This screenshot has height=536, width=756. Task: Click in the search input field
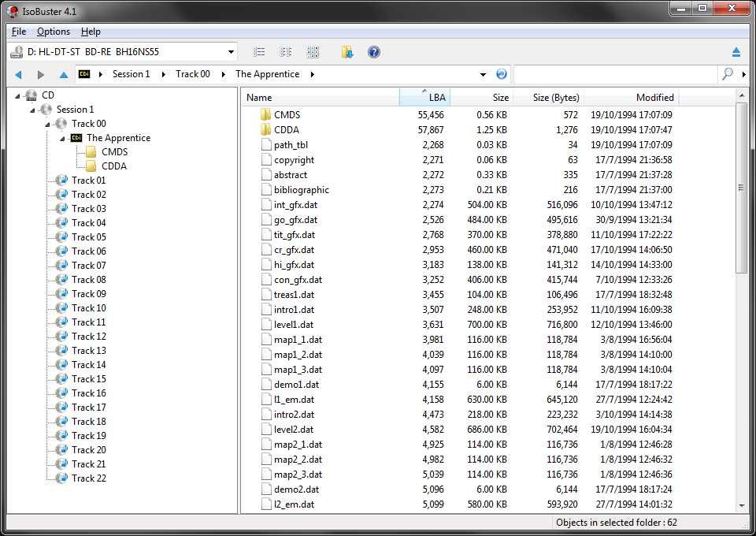click(x=617, y=74)
